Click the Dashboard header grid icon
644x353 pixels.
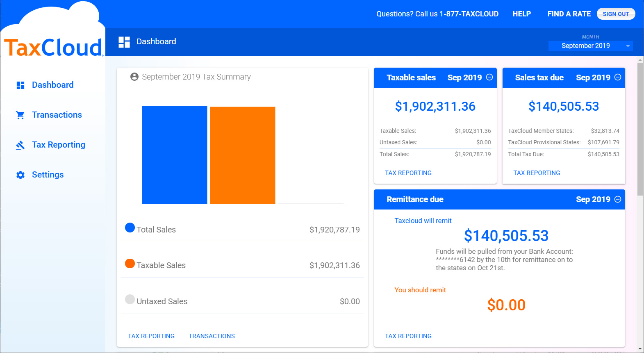coord(124,42)
